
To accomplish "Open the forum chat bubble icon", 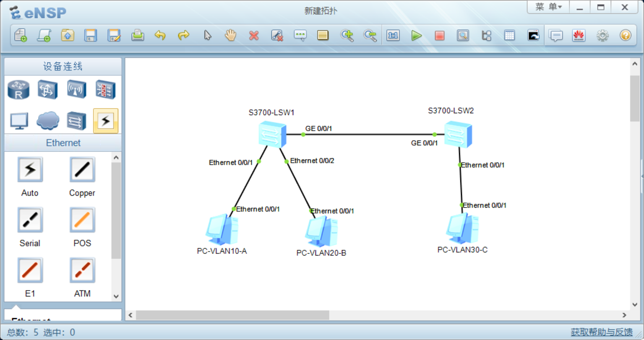I will tap(556, 35).
